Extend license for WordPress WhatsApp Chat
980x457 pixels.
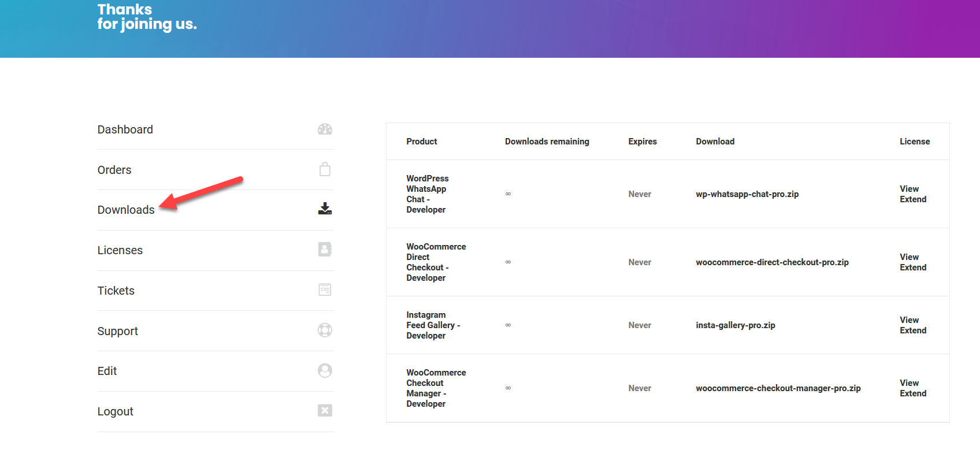[x=913, y=199]
